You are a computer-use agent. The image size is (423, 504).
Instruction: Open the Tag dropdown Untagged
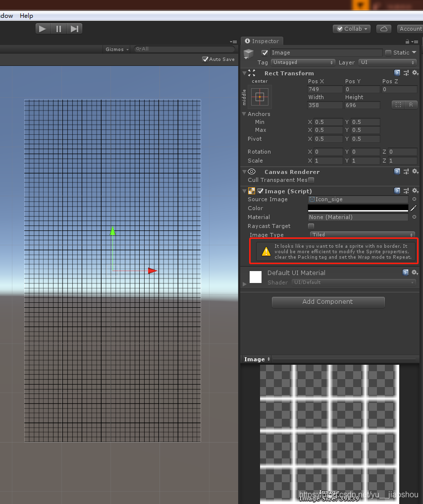303,62
